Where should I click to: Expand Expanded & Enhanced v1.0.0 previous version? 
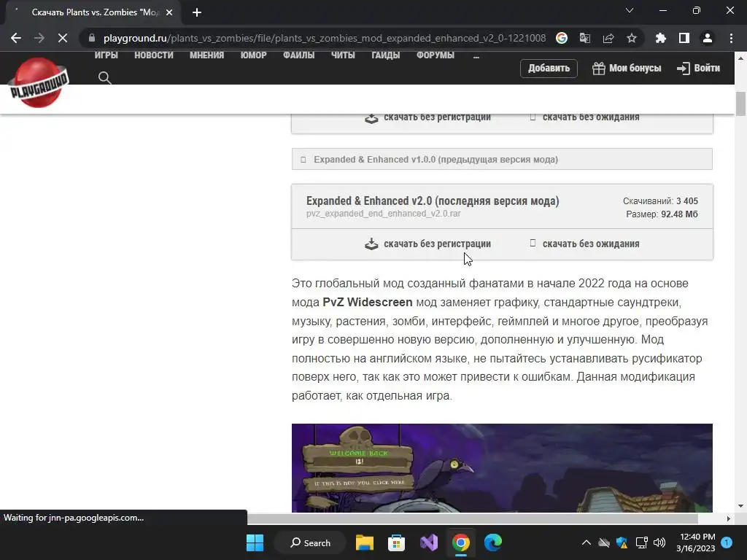coord(502,159)
